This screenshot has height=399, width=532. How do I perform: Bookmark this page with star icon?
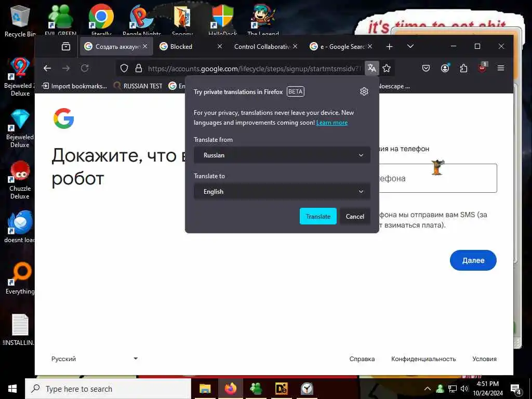coord(387,68)
